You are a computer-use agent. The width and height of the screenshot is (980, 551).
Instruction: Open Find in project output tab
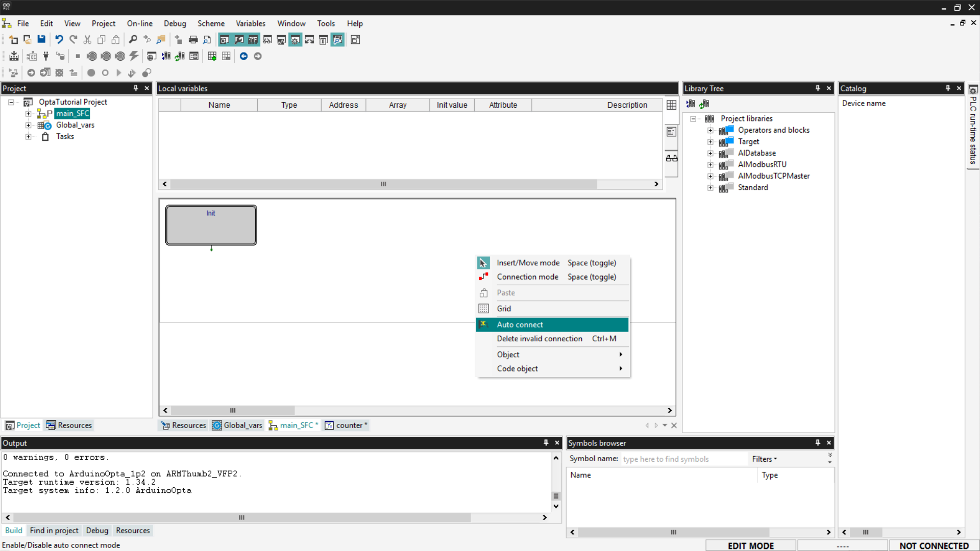[x=54, y=531]
